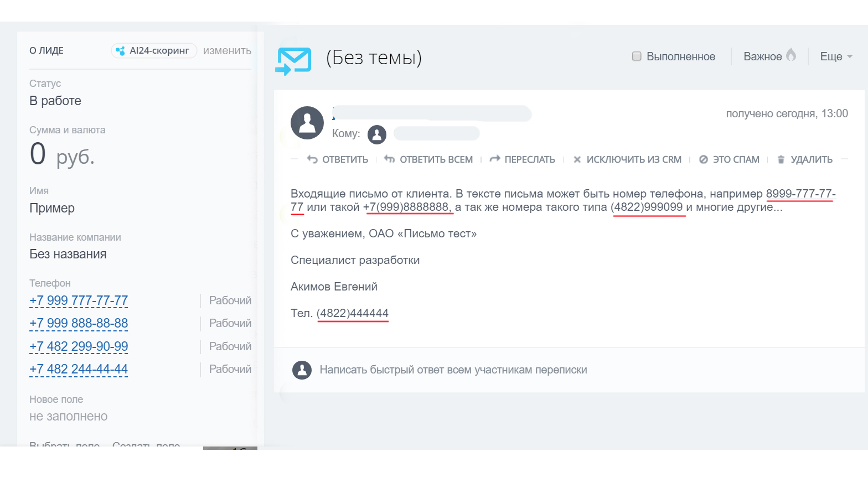Toggle the Важное flame marker
Screen dimensions: 868x488
(x=791, y=55)
